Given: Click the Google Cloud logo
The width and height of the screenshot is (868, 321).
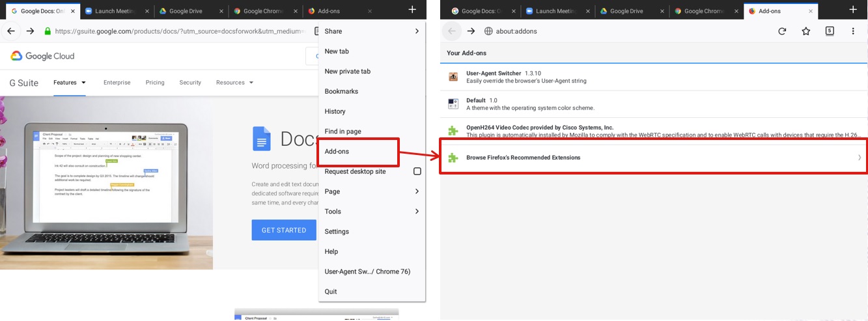Looking at the screenshot, I should 42,56.
